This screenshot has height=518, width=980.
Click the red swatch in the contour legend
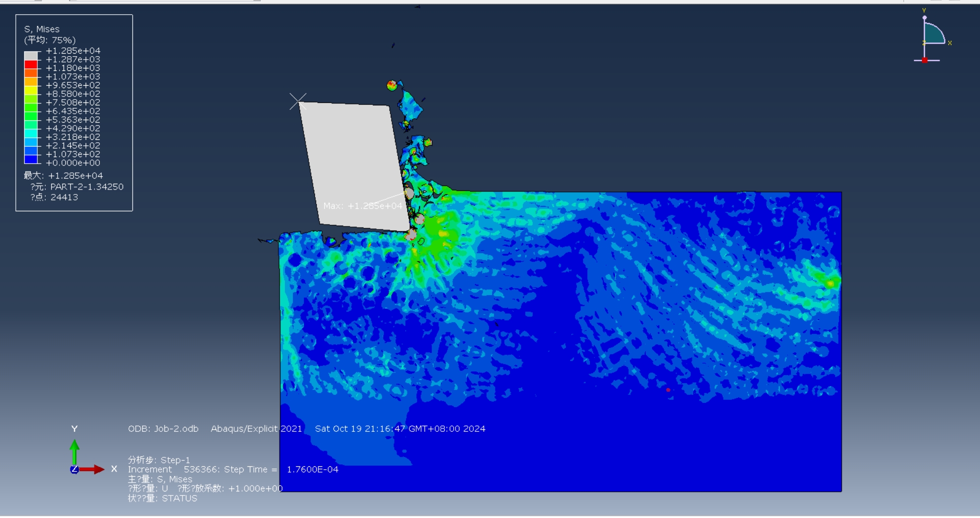pyautogui.click(x=31, y=65)
